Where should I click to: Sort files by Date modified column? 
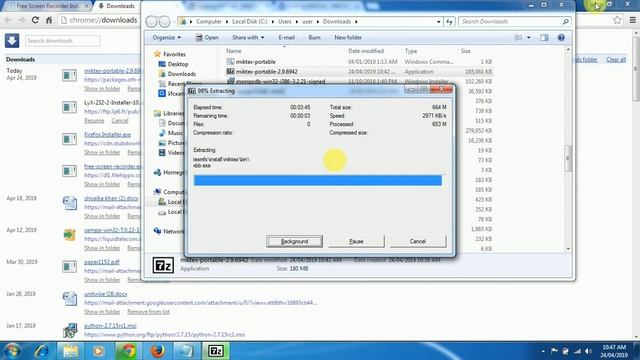[366, 51]
